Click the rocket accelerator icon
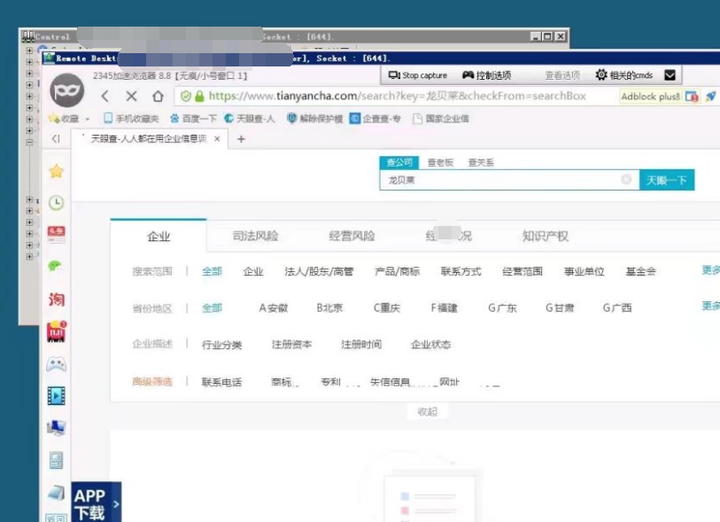The height and width of the screenshot is (522, 720). 710,96
